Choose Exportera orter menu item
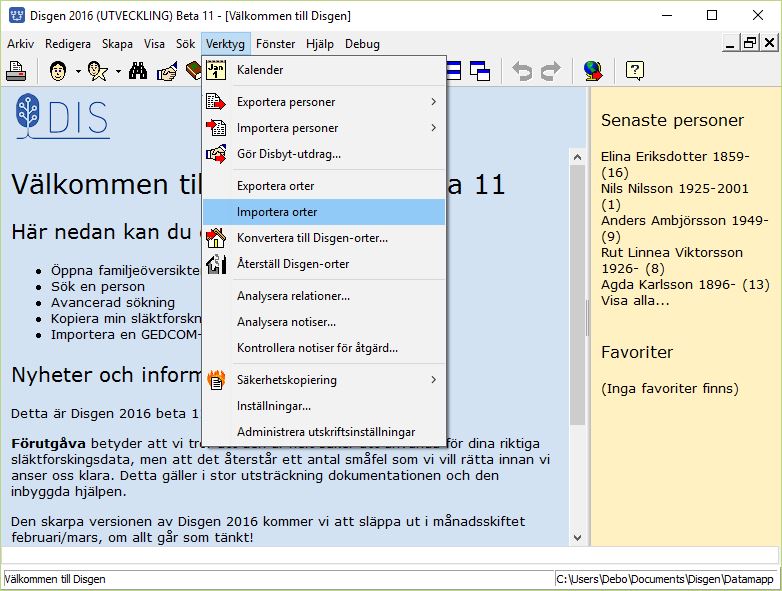Viewport: 782px width, 591px height. pos(324,186)
